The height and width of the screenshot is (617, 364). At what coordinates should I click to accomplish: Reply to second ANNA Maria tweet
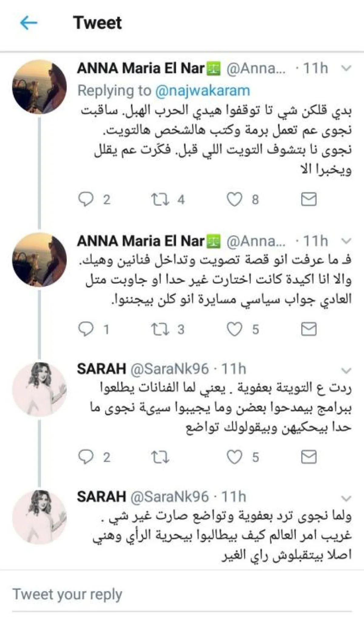tap(86, 329)
